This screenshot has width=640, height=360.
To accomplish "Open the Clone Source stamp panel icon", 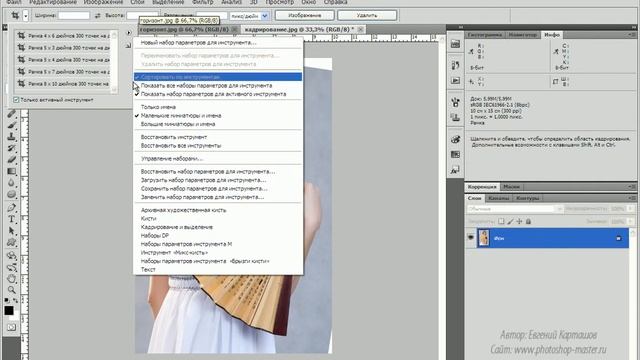I will (456, 118).
